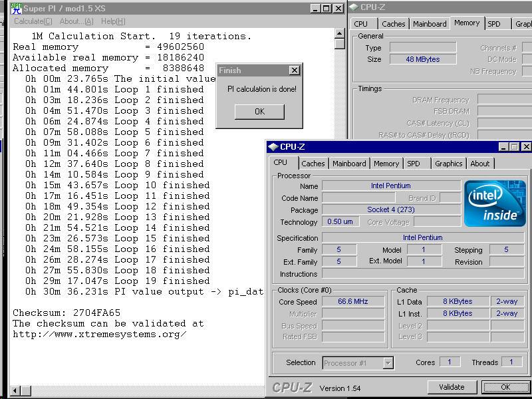Click the Cores value field
The width and height of the screenshot is (532, 399).
click(450, 362)
